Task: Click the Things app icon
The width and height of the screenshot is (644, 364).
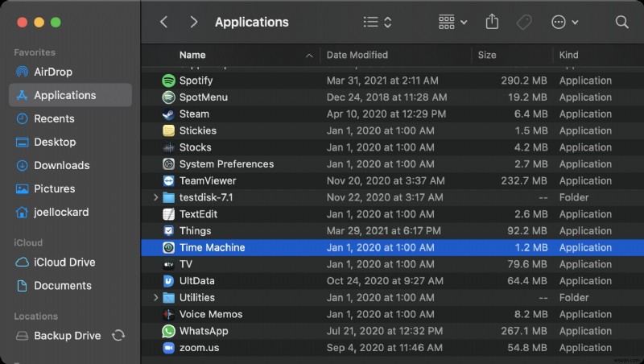Action: 168,231
